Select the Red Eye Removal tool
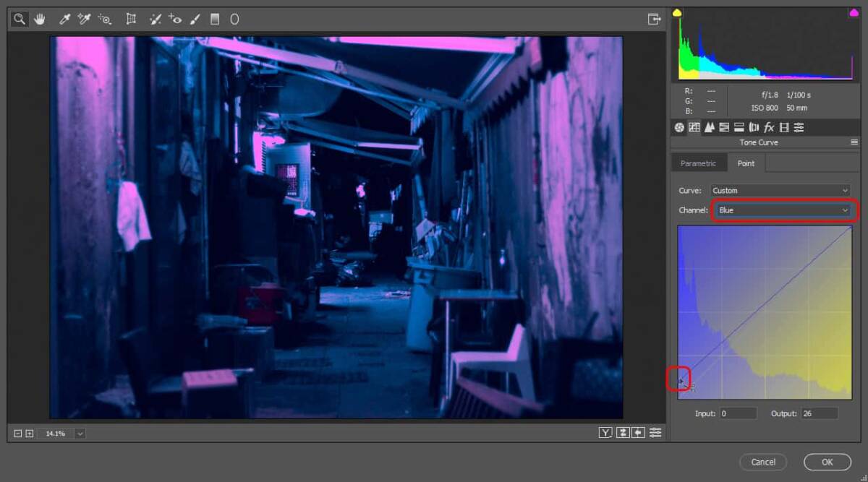 click(175, 20)
